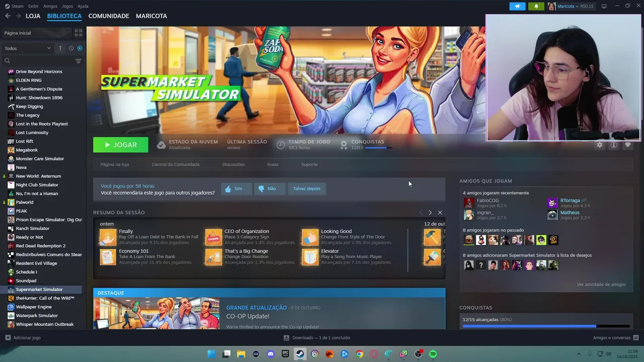The image size is (644, 362).
Task: Open the Maricota profile section
Action: click(151, 16)
